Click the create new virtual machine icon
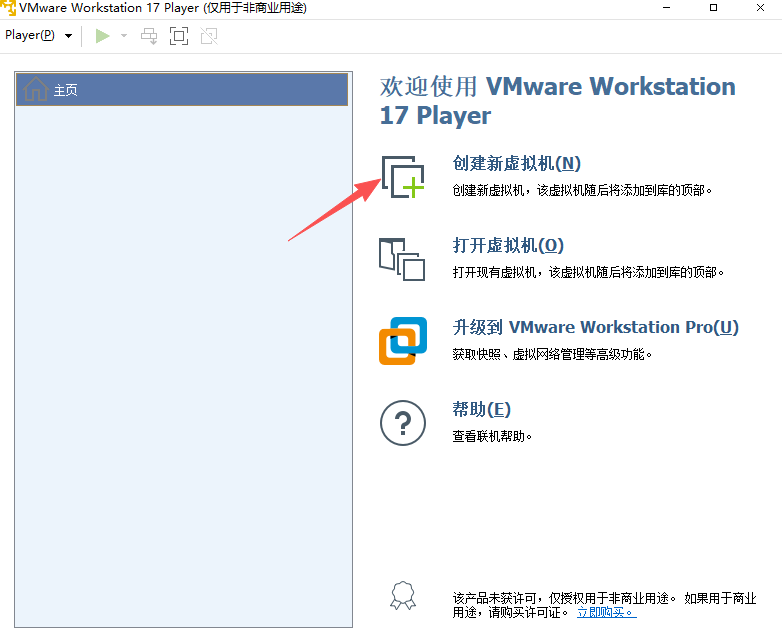The width and height of the screenshot is (782, 644). tap(403, 177)
